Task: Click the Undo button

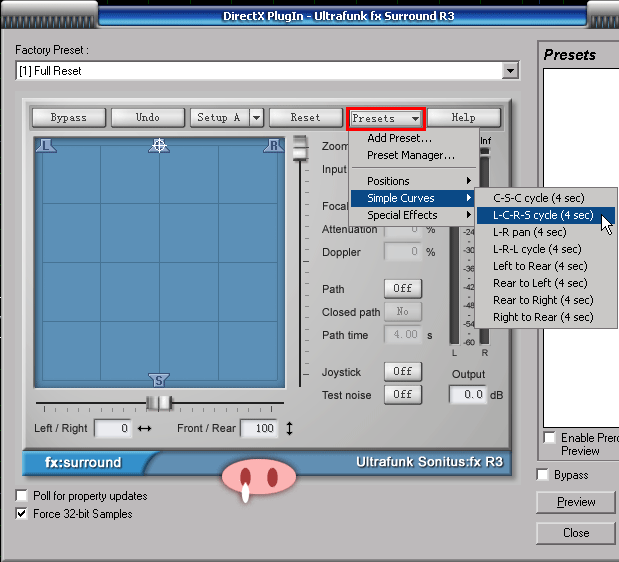Action: pyautogui.click(x=148, y=118)
